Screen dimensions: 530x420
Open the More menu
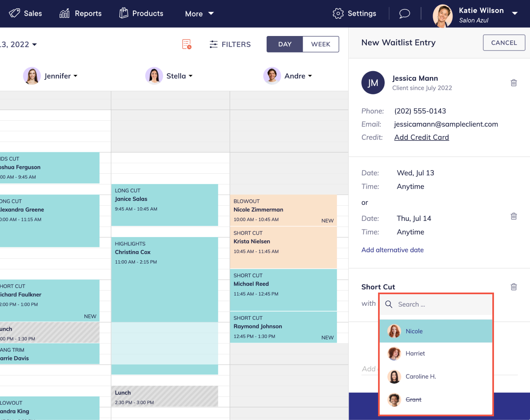click(199, 14)
